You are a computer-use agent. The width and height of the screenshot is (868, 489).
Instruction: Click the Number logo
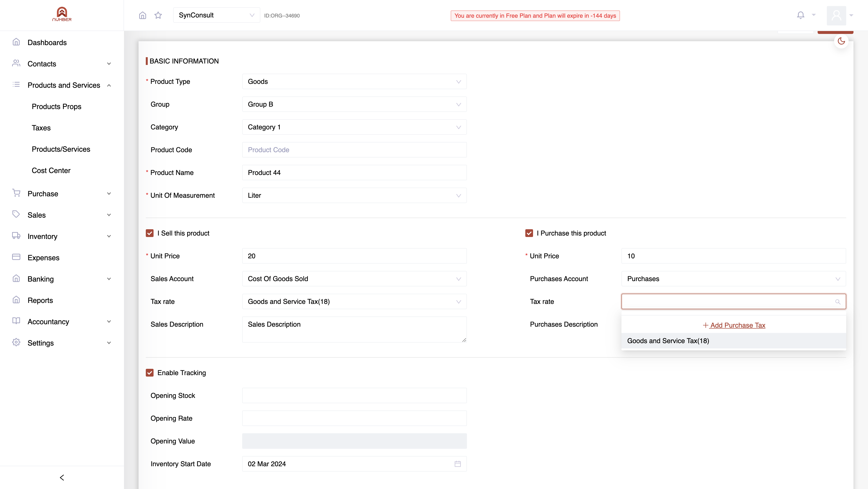tap(62, 15)
